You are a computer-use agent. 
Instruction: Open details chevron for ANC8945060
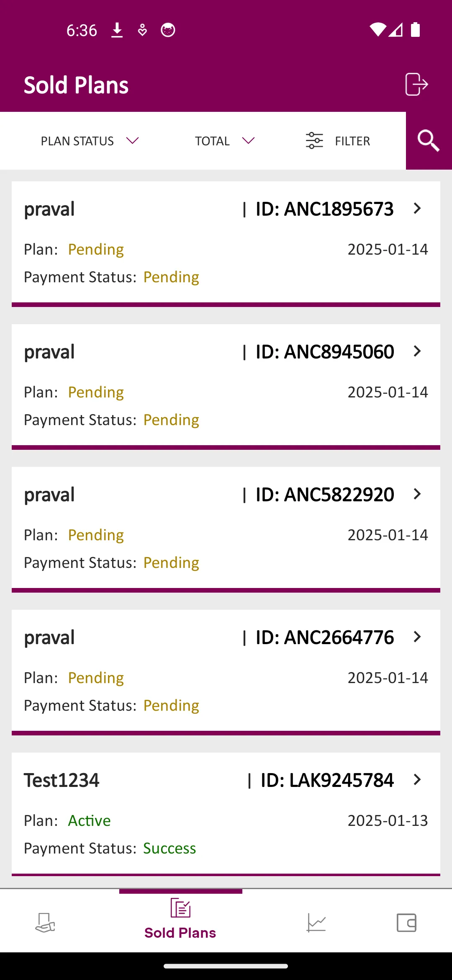(x=417, y=351)
